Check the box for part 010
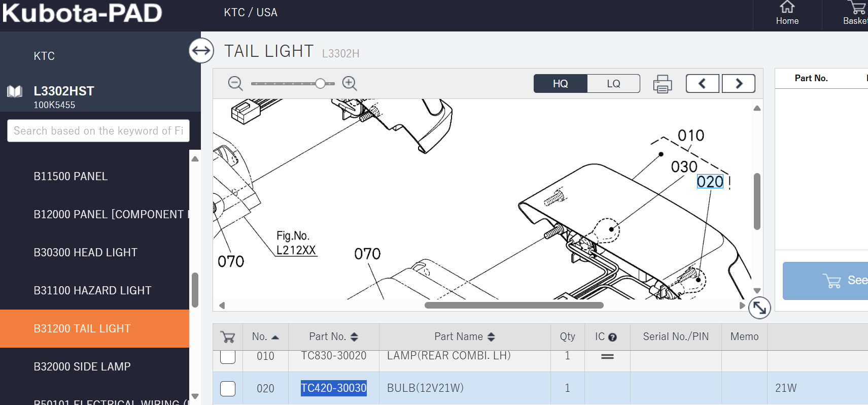This screenshot has height=405, width=868. pos(228,357)
